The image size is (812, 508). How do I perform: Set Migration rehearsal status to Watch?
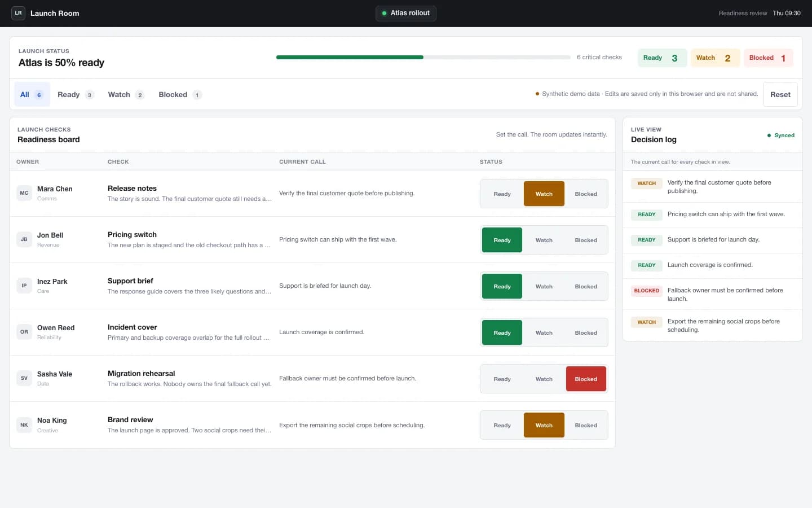[544, 379]
